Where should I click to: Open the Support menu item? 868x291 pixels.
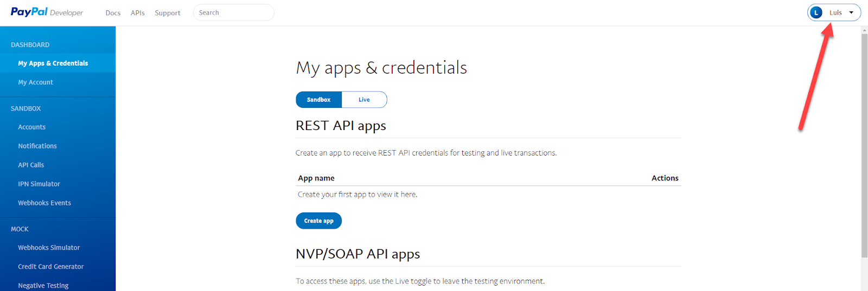pyautogui.click(x=167, y=13)
